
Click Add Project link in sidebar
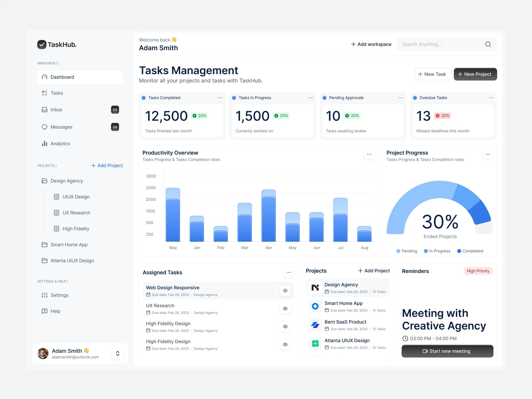tap(107, 166)
